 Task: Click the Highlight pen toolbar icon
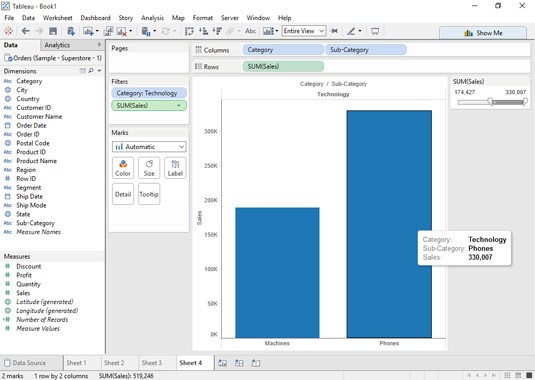coord(351,31)
